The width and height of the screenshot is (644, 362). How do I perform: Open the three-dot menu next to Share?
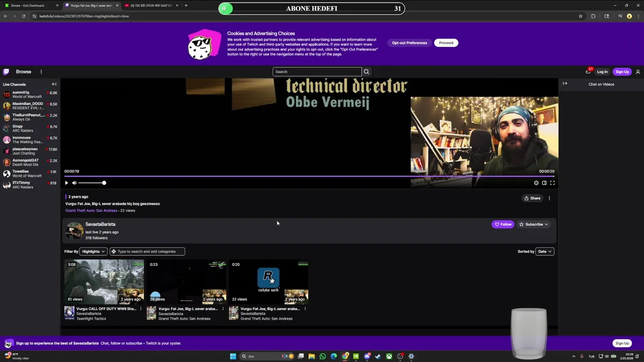pos(549,198)
